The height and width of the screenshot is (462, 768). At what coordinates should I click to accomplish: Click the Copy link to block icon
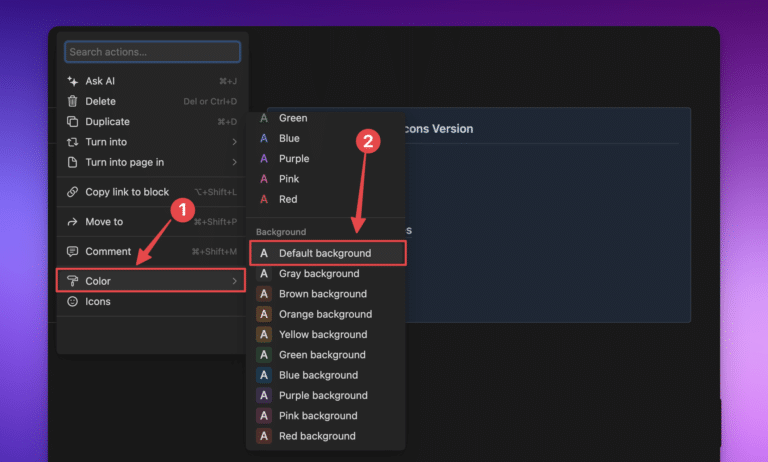tap(72, 192)
